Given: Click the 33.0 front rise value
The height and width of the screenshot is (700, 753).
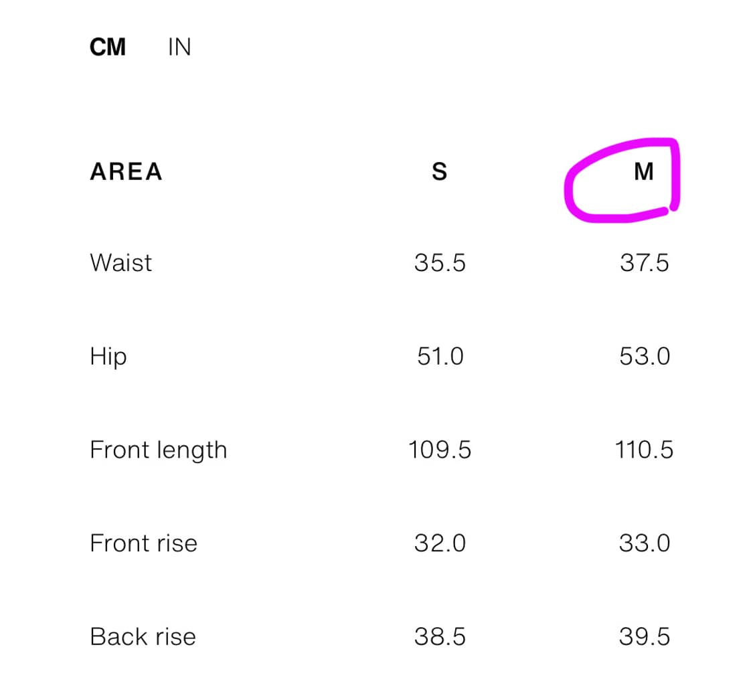Looking at the screenshot, I should click(644, 543).
